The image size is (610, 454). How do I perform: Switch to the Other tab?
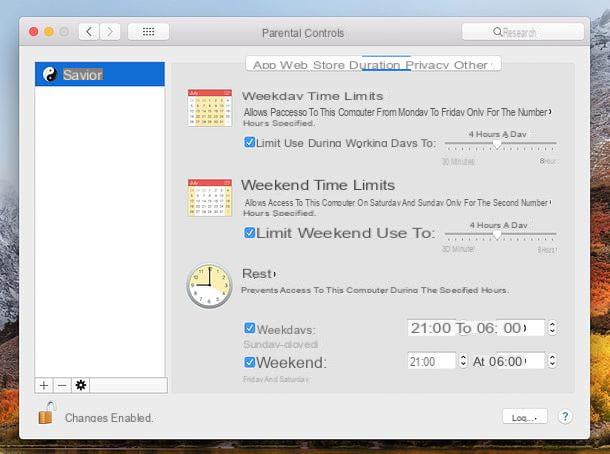(x=470, y=65)
